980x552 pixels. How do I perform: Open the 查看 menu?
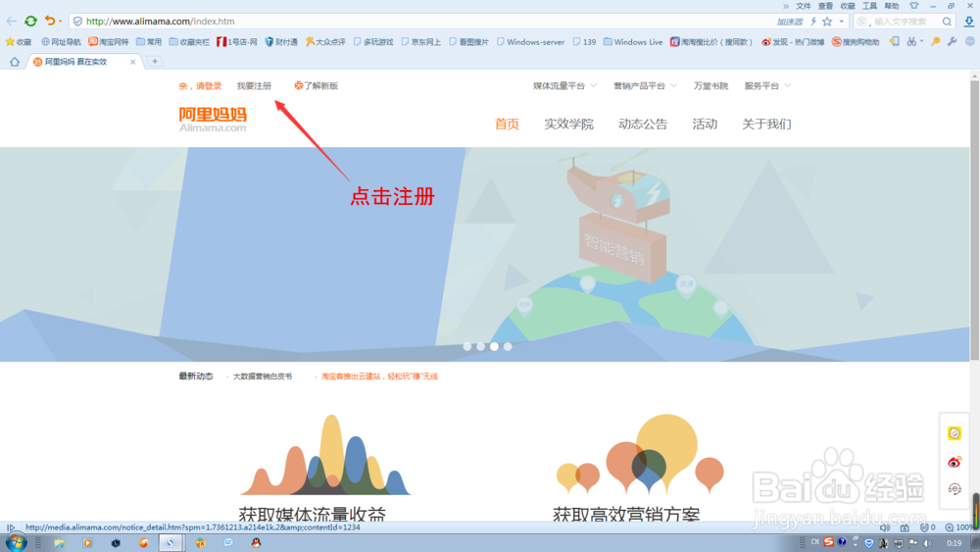click(825, 6)
